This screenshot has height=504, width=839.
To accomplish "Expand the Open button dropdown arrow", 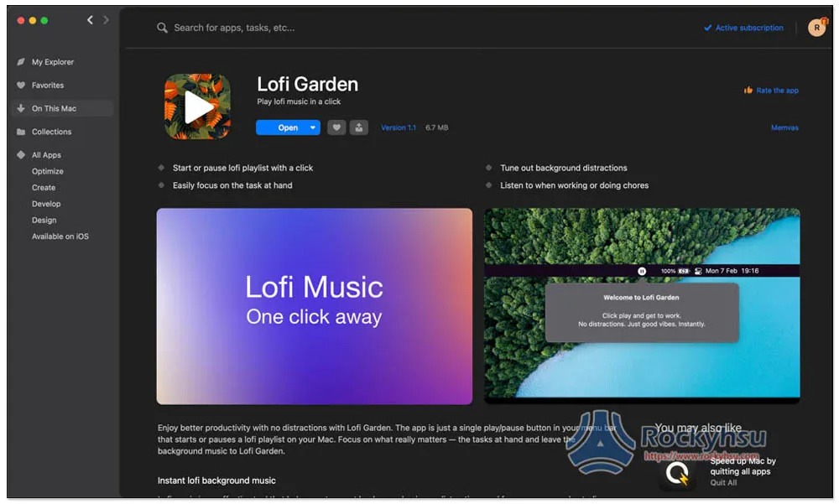I will pos(313,127).
